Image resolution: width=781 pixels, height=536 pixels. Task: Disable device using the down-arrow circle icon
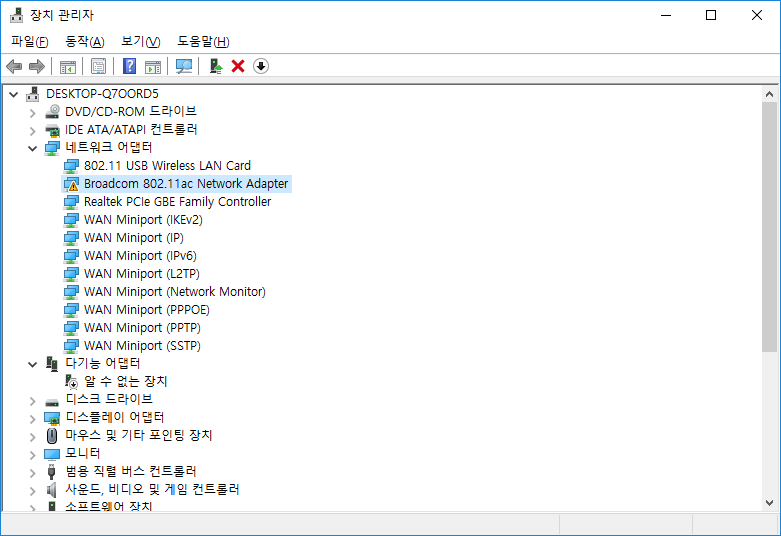pyautogui.click(x=261, y=66)
